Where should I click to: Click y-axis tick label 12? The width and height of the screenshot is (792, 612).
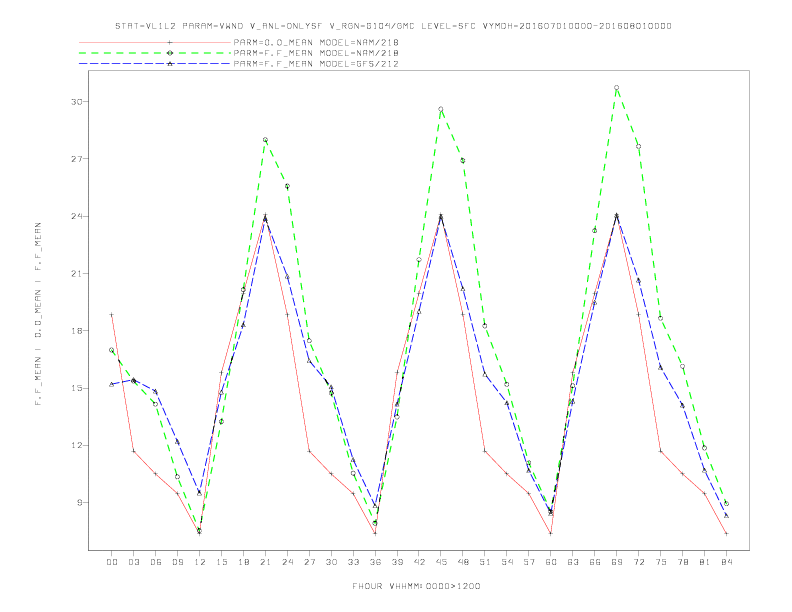pyautogui.click(x=76, y=445)
